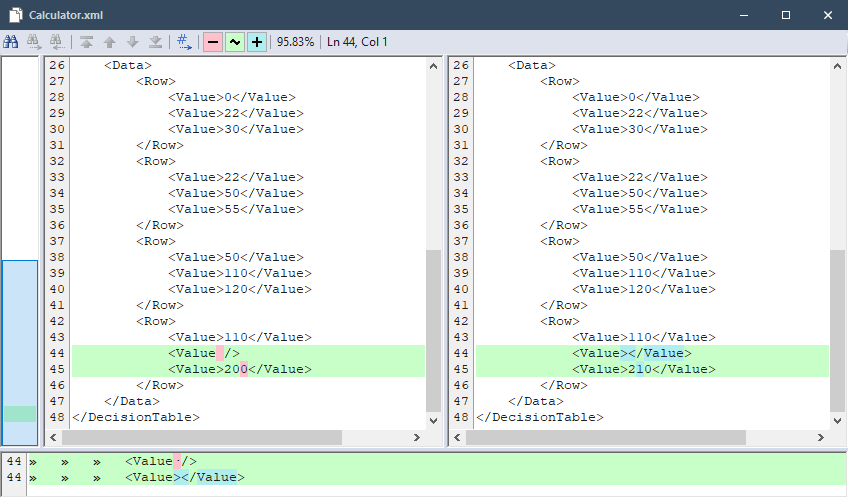Viewport: 848px width, 498px height.
Task: Open the Go to line number tool
Action: 184,42
